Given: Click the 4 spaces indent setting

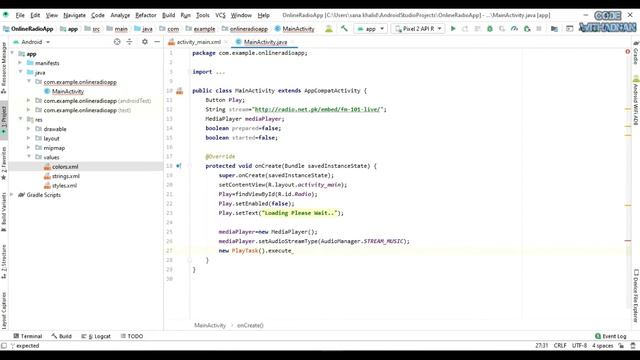Looking at the screenshot, I should tap(602, 346).
